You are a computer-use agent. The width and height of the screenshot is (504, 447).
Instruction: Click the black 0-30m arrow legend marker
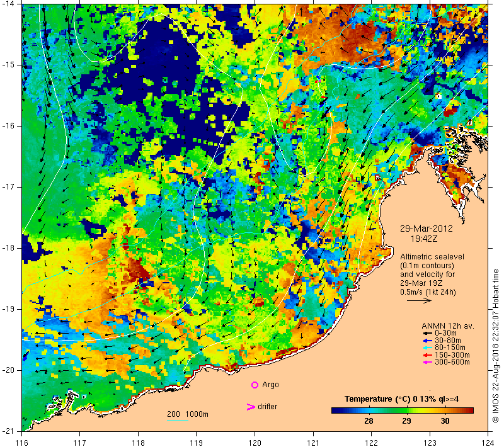427,333
